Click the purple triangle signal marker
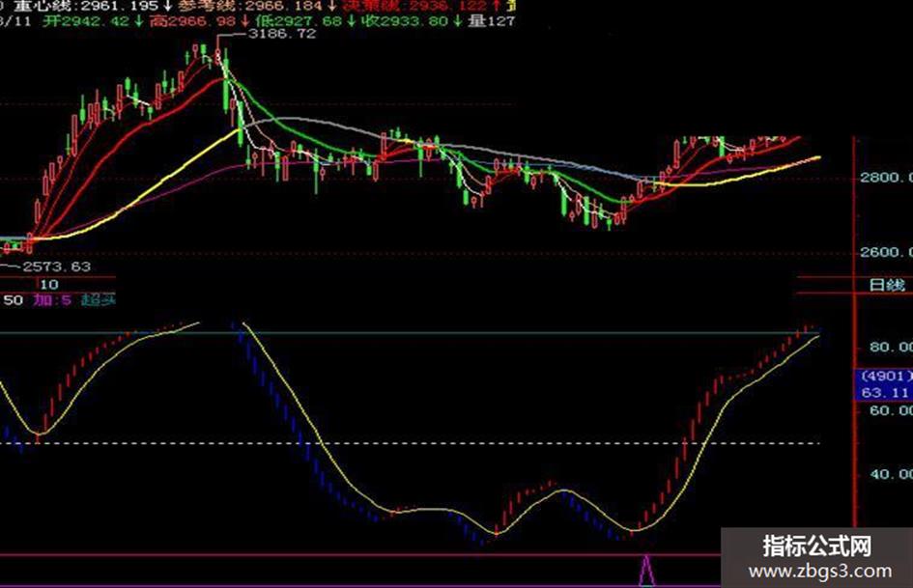 click(x=646, y=571)
